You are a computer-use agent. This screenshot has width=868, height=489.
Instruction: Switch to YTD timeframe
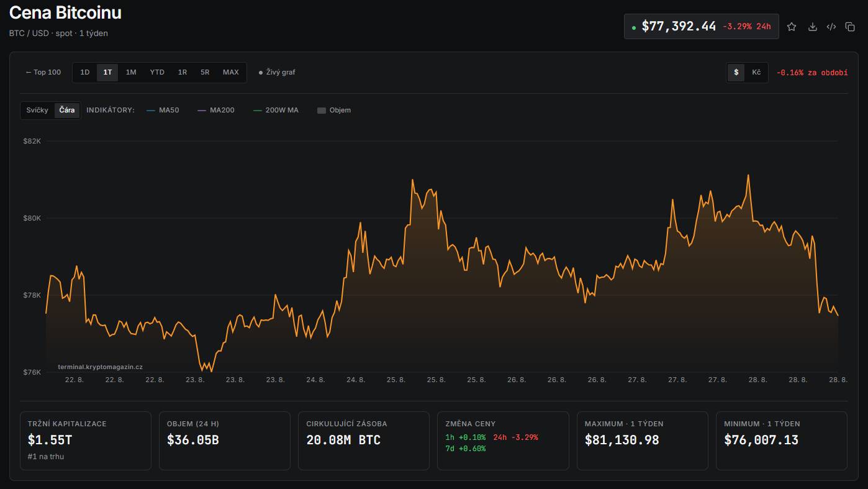157,72
